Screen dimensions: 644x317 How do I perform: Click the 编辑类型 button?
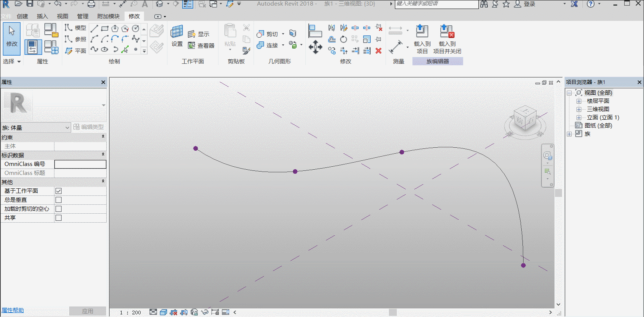(x=89, y=127)
